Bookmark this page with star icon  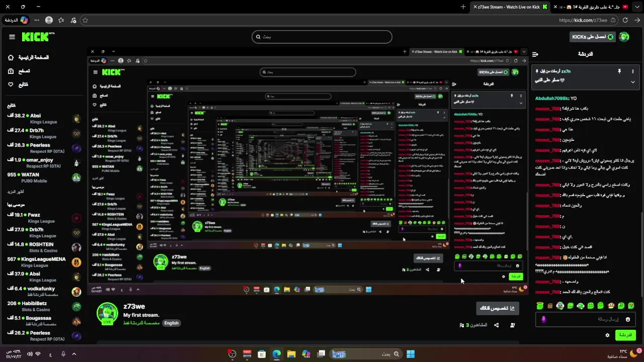(85, 20)
